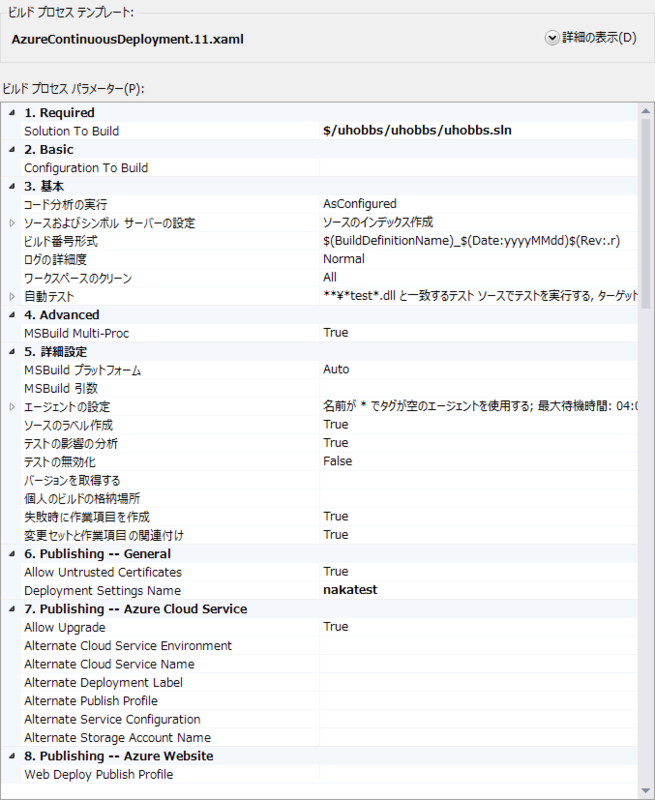Select the Alternate Publish Profile label
Screen dimensions: 655x800
pos(91,701)
